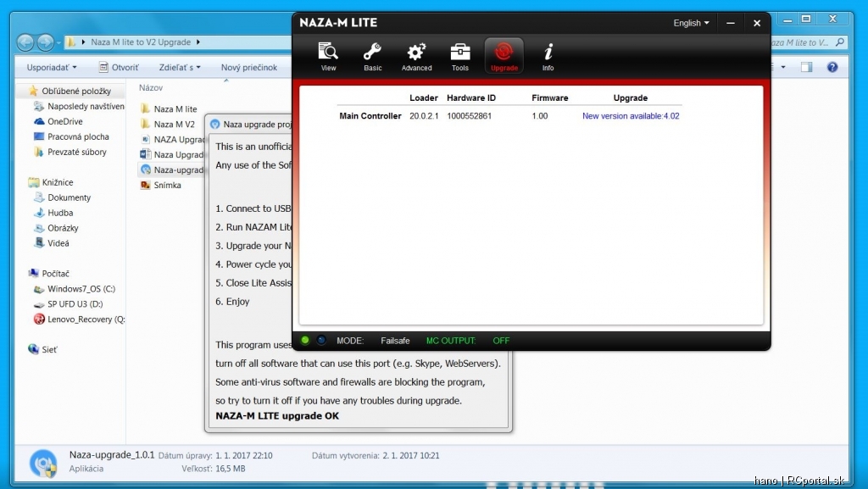868x489 pixels.
Task: Open the Obrázky library
Action: click(x=56, y=228)
